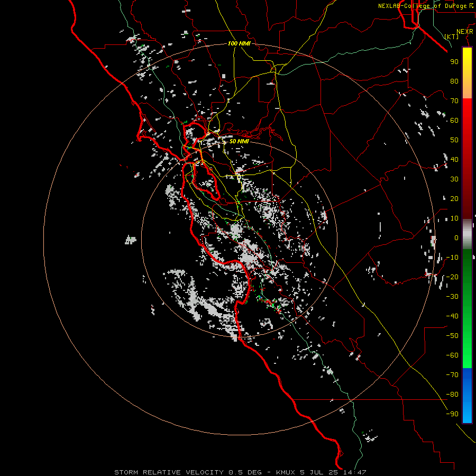The height and width of the screenshot is (476, 476).
Task: Click the positive 40 scale label
Action: tap(454, 159)
